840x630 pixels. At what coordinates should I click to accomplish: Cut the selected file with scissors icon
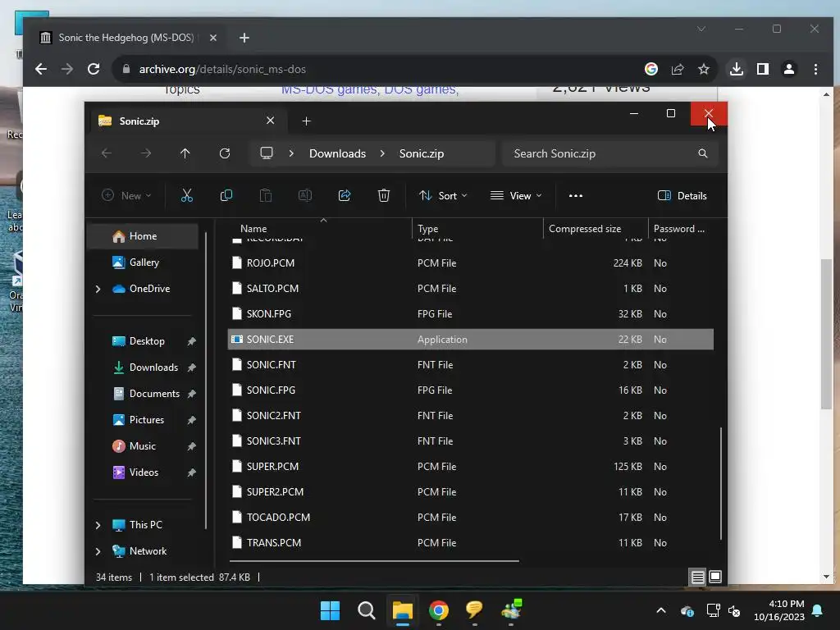click(x=186, y=195)
